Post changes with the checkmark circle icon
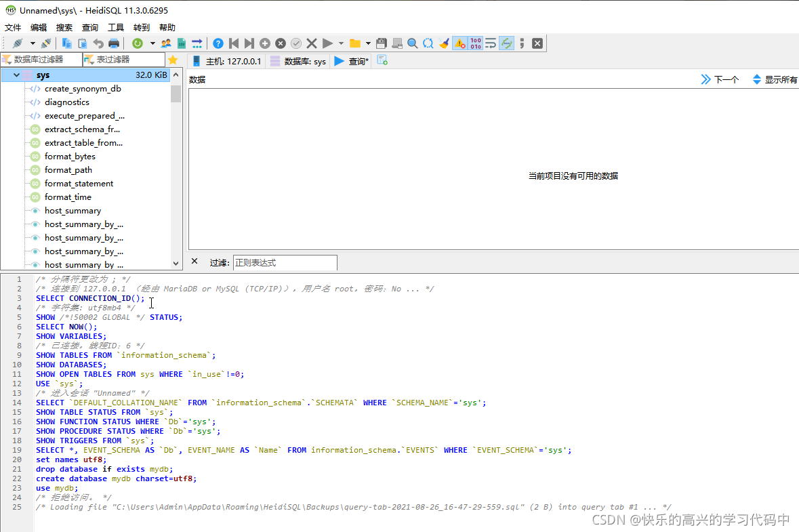 pos(296,43)
